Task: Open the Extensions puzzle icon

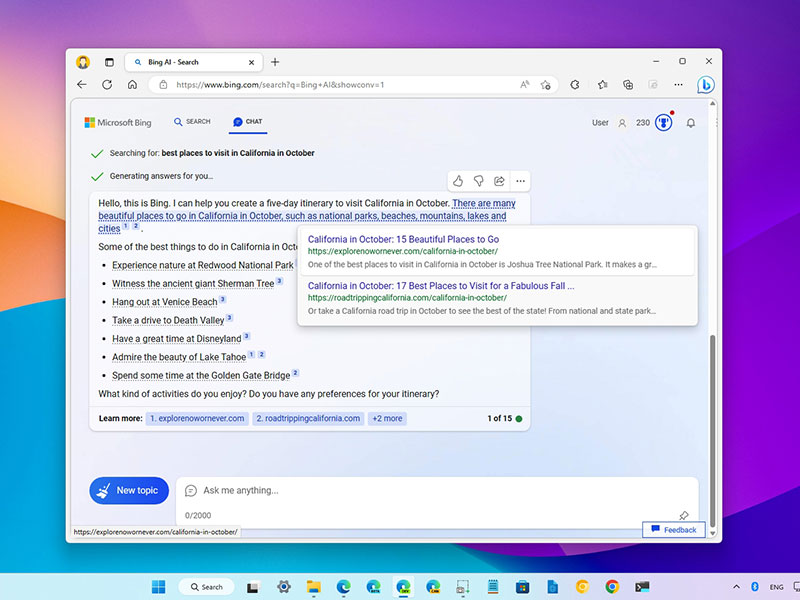Action: [x=575, y=85]
